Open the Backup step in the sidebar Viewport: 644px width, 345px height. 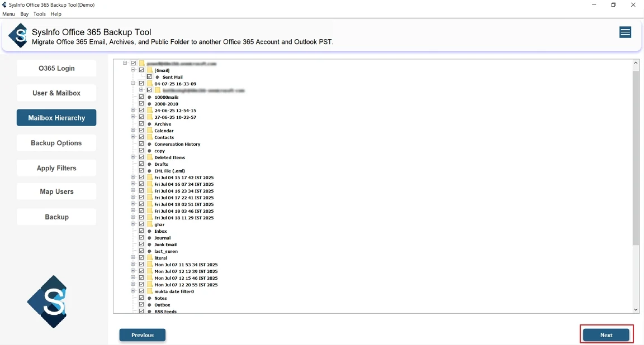pos(56,217)
